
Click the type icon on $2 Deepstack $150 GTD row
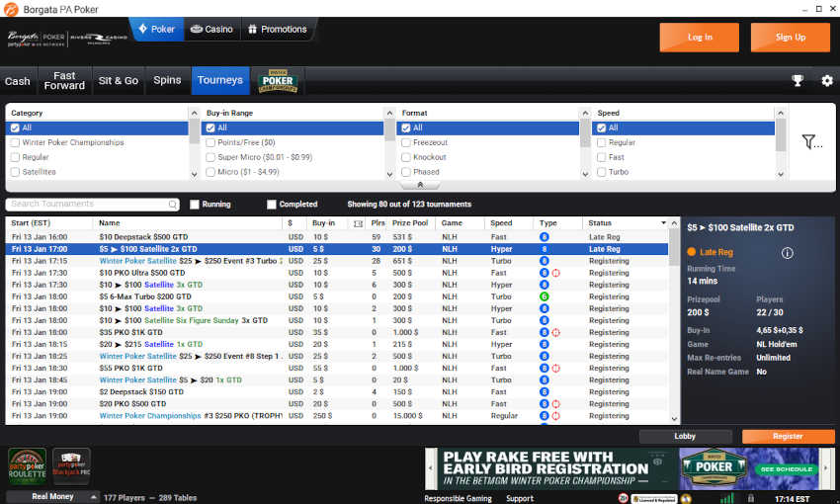544,391
